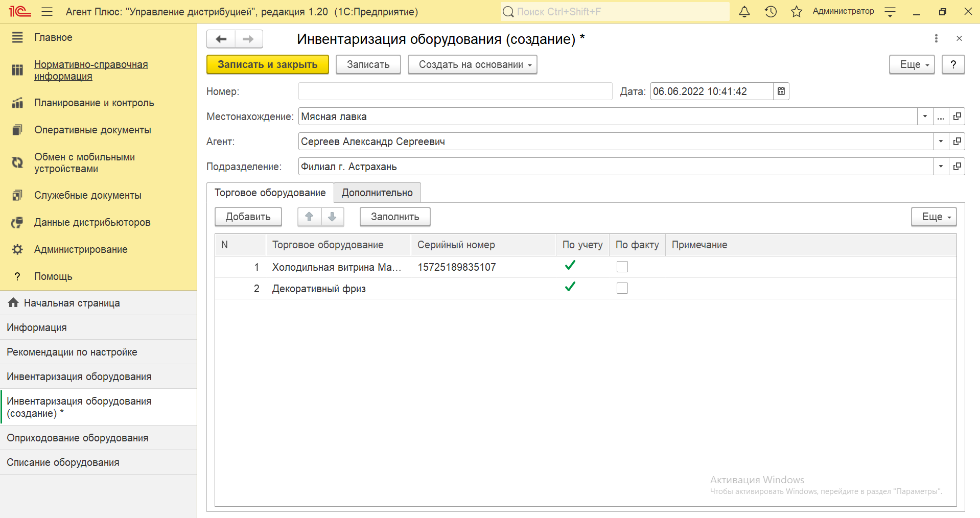Move row up with the up arrow
This screenshot has height=518, width=980.
309,217
